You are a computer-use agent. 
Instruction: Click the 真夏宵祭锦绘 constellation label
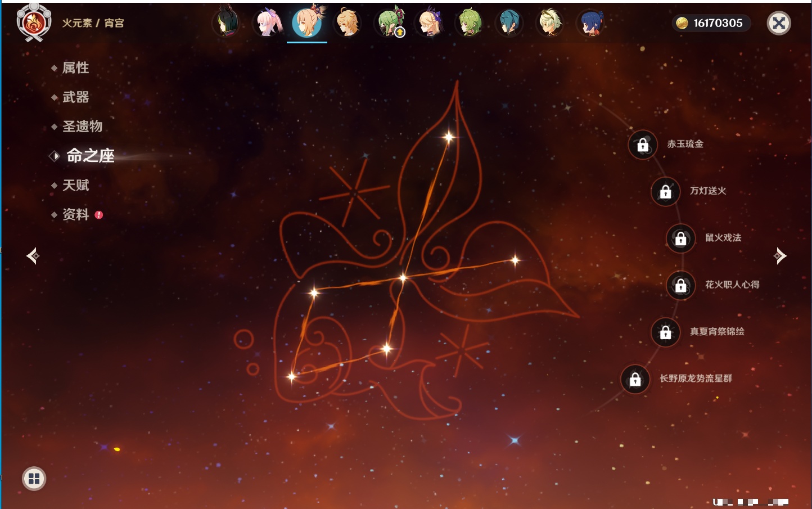[717, 331]
